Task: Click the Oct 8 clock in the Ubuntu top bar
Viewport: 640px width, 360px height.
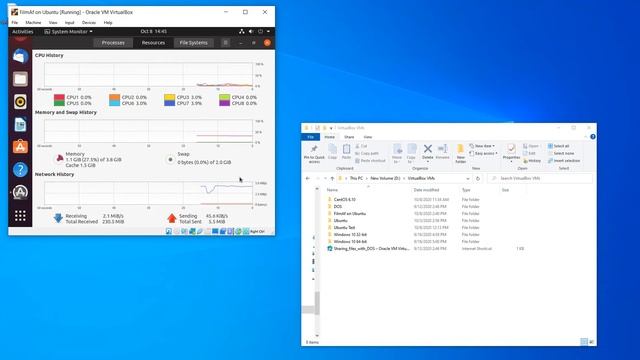Action: (x=153, y=31)
